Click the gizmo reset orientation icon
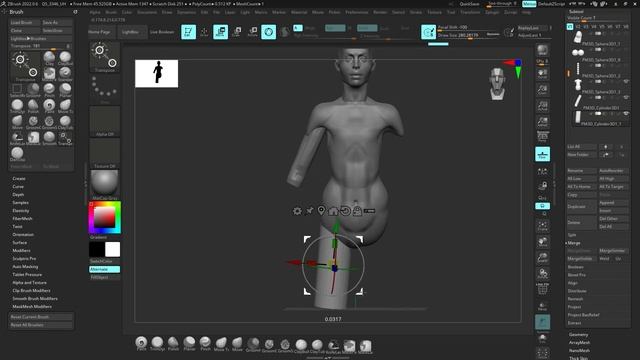The height and width of the screenshot is (360, 640). click(345, 211)
